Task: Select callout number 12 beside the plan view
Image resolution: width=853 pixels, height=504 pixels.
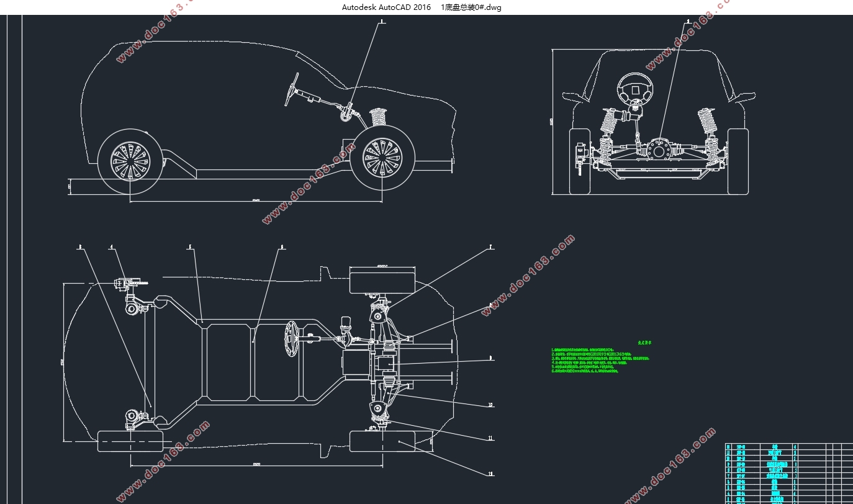Action: (x=490, y=474)
